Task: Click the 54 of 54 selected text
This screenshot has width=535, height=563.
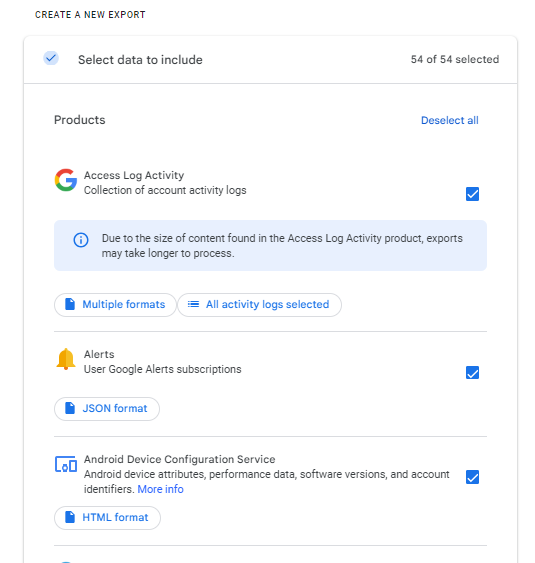Action: point(455,59)
